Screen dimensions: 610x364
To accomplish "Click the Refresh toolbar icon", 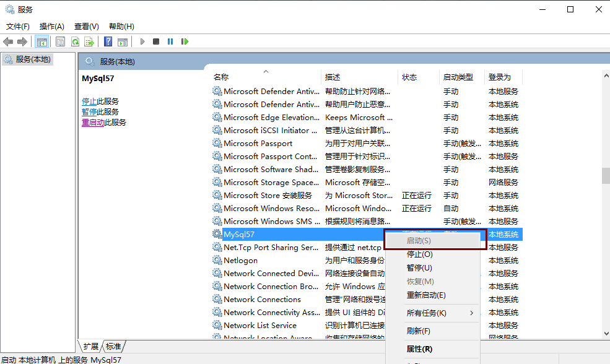I will tap(75, 41).
